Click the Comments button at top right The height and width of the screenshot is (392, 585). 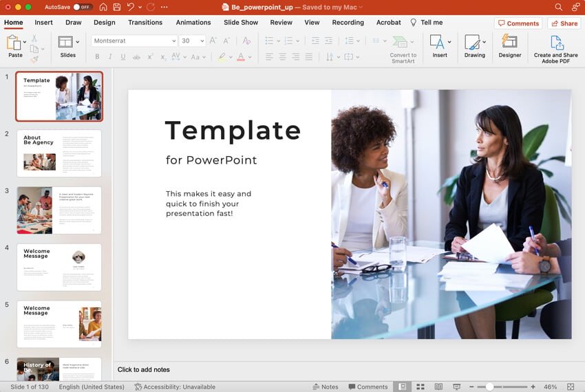pos(518,23)
